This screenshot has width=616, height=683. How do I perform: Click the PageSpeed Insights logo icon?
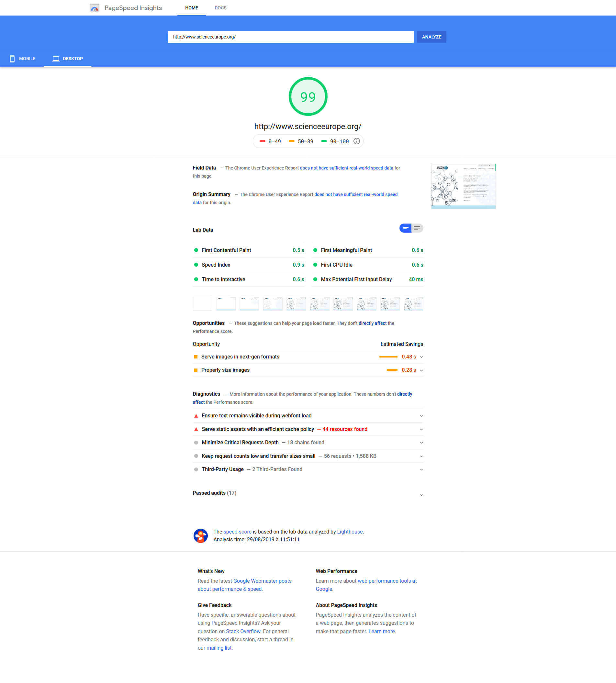[95, 8]
